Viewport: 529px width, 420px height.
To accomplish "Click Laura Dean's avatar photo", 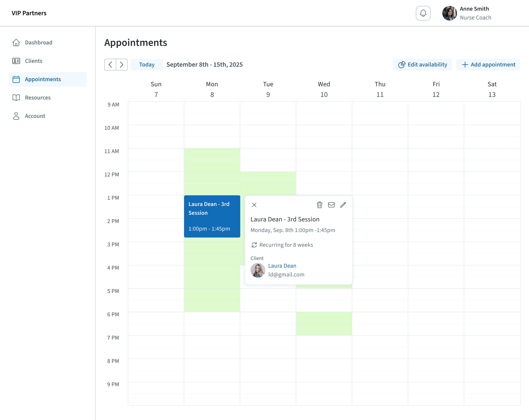I will tap(257, 270).
